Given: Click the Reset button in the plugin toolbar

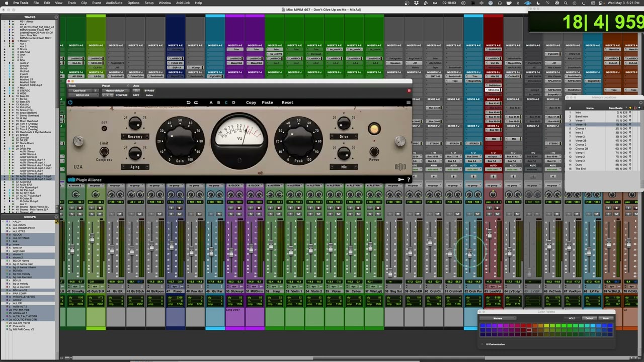Looking at the screenshot, I should (x=287, y=103).
